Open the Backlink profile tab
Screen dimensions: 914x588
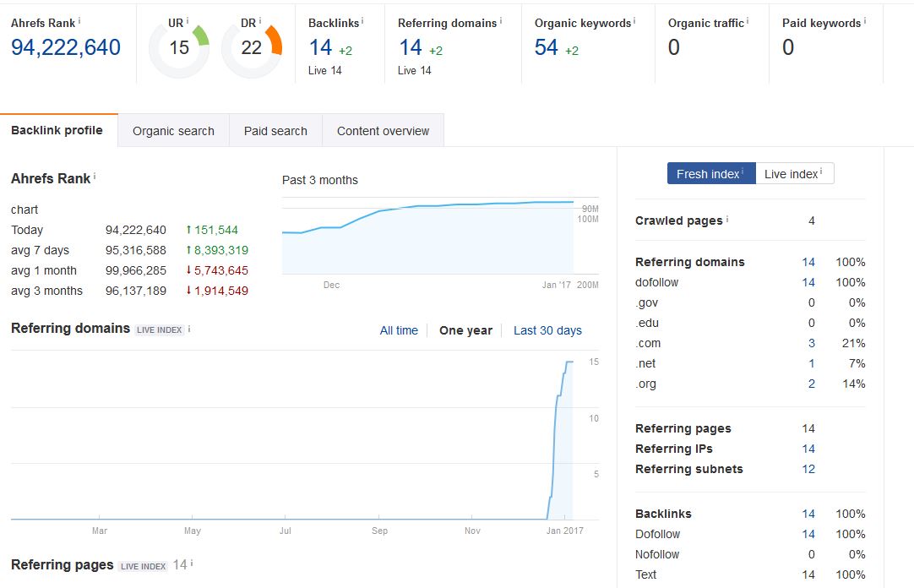pyautogui.click(x=59, y=131)
